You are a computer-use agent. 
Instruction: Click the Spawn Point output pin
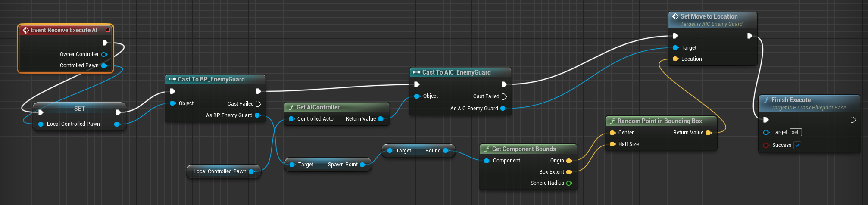point(362,165)
